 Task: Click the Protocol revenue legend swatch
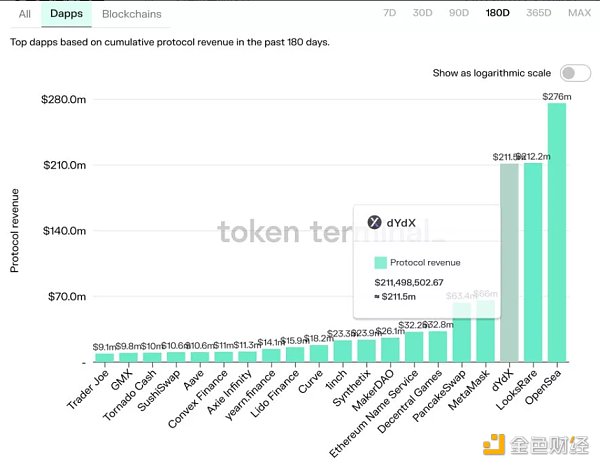tap(380, 263)
